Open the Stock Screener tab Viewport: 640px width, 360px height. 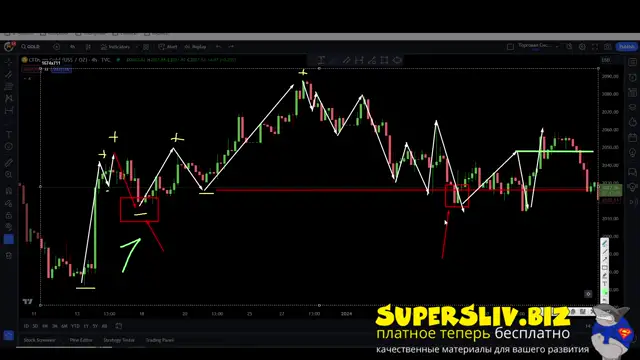pos(40,340)
